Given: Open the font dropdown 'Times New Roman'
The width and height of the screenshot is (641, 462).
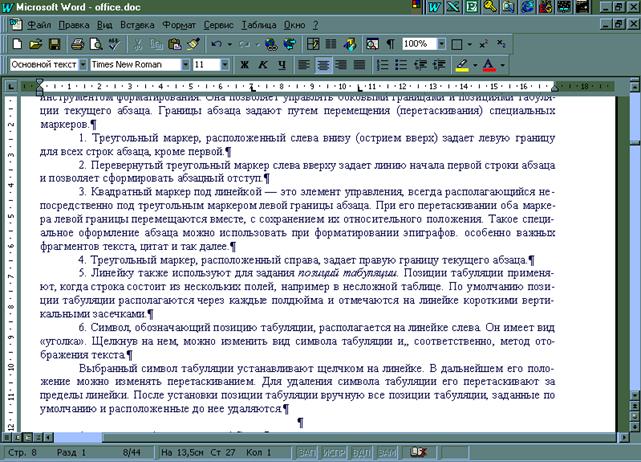Looking at the screenshot, I should click(185, 65).
